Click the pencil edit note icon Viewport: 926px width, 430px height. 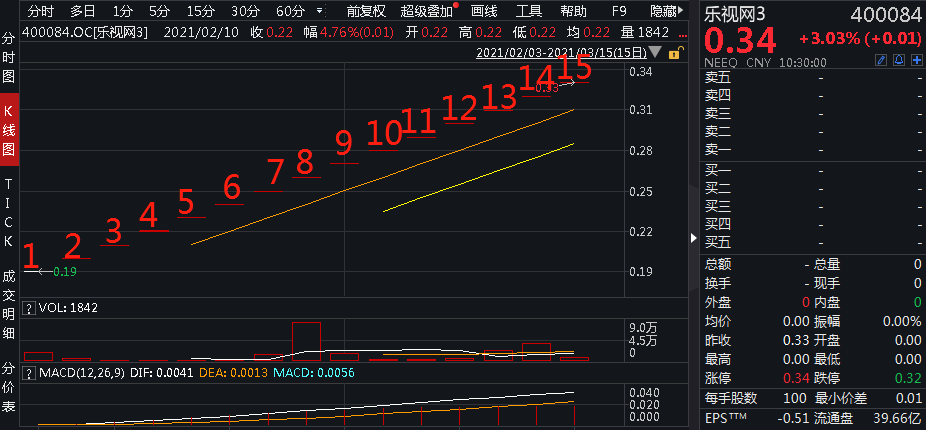[881, 61]
